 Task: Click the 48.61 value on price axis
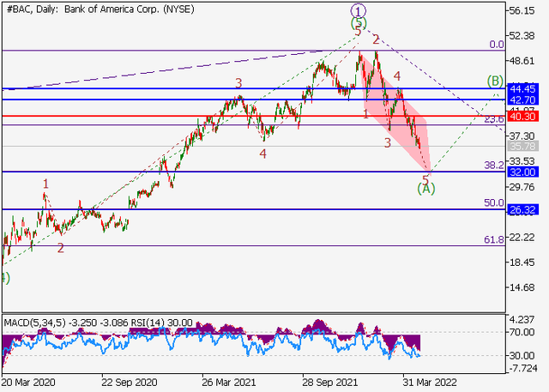point(522,61)
